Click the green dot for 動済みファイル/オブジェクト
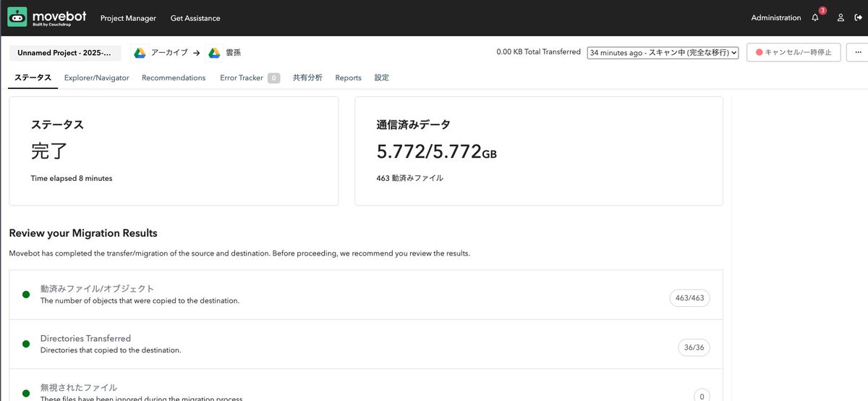 [26, 295]
